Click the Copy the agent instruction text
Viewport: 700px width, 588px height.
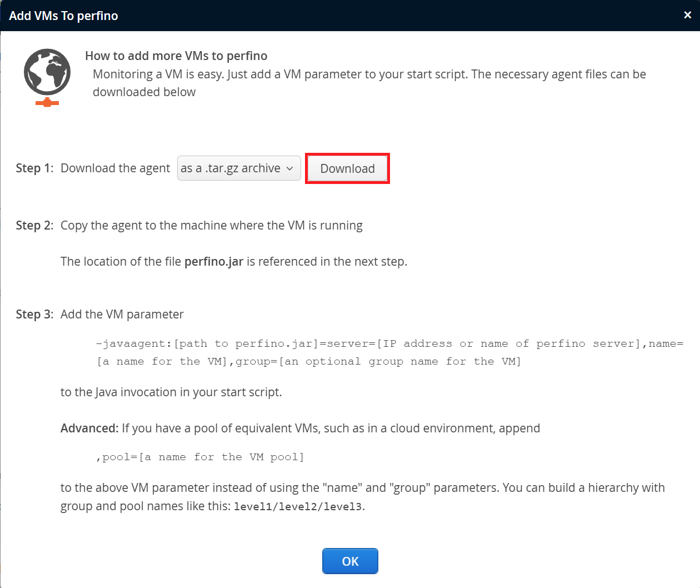pos(211,226)
